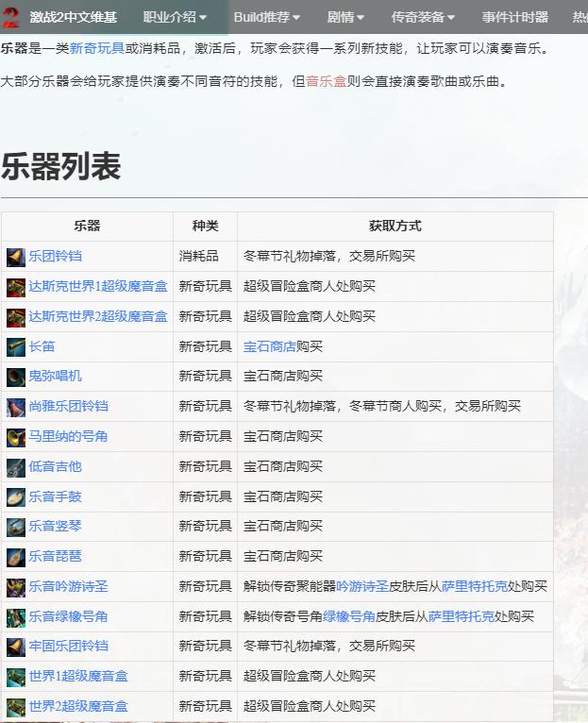Open the 乐音吟游诗圣 page link

click(x=68, y=586)
